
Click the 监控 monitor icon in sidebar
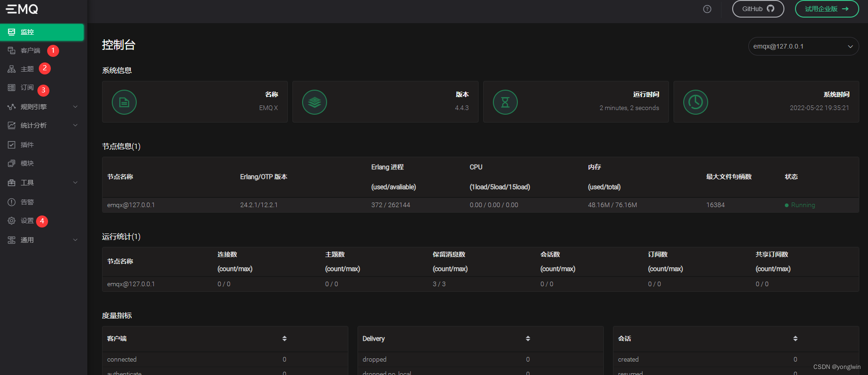coord(12,32)
